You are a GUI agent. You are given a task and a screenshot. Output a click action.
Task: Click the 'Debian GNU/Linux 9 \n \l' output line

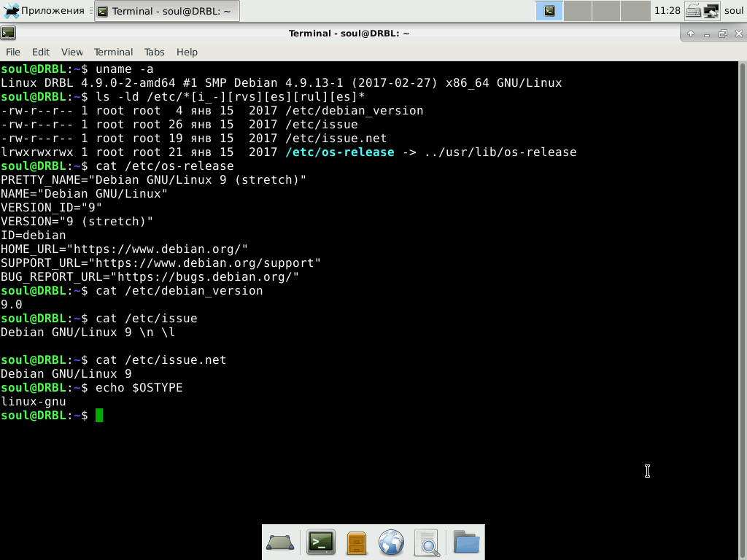pos(88,332)
